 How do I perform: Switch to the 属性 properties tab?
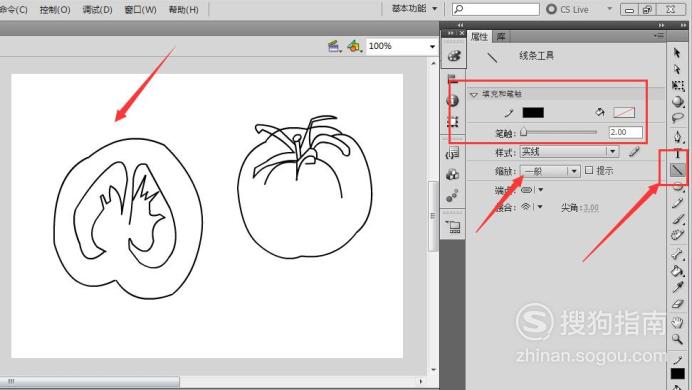[x=479, y=37]
